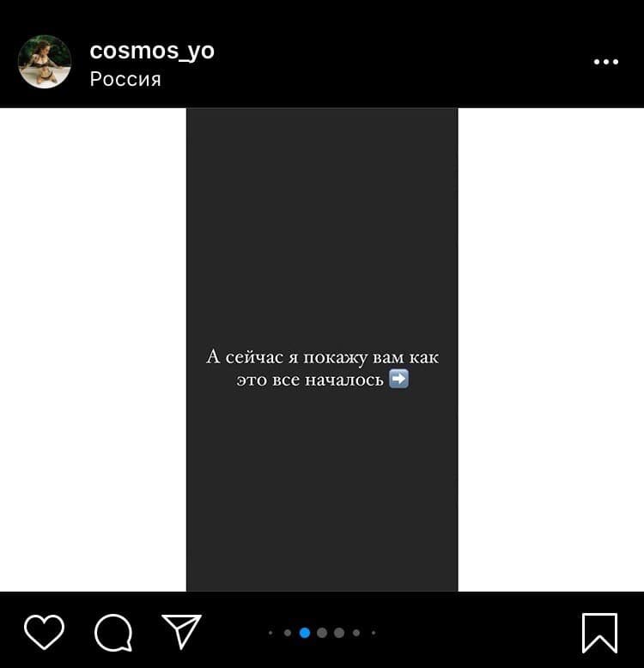This screenshot has width=644, height=668.
Task: Select the active blue carousel dot
Action: pos(305,633)
